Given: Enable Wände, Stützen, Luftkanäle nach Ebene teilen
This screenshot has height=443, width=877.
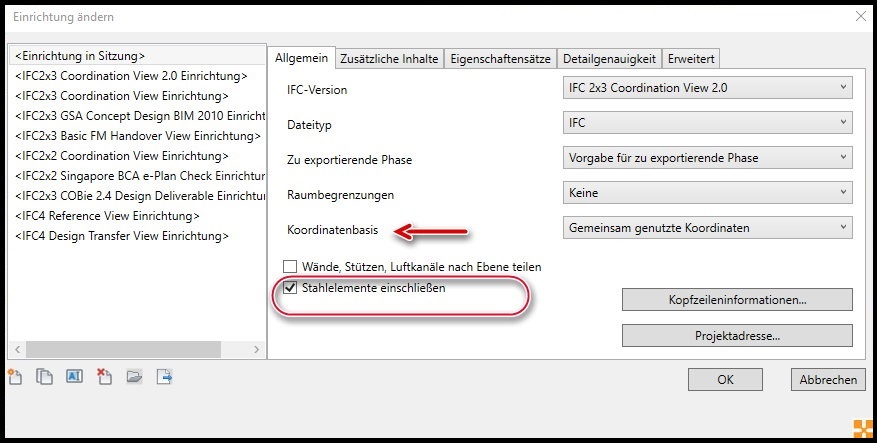Looking at the screenshot, I should click(x=291, y=267).
